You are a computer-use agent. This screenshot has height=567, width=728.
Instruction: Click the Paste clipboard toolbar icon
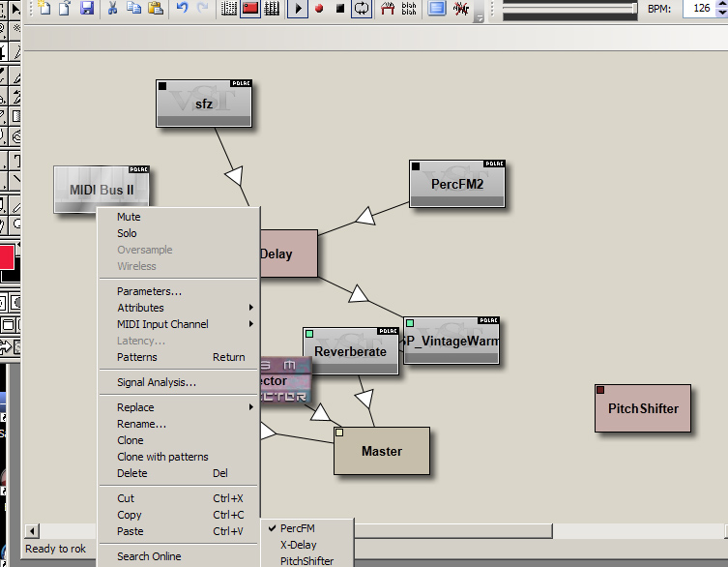tap(156, 9)
